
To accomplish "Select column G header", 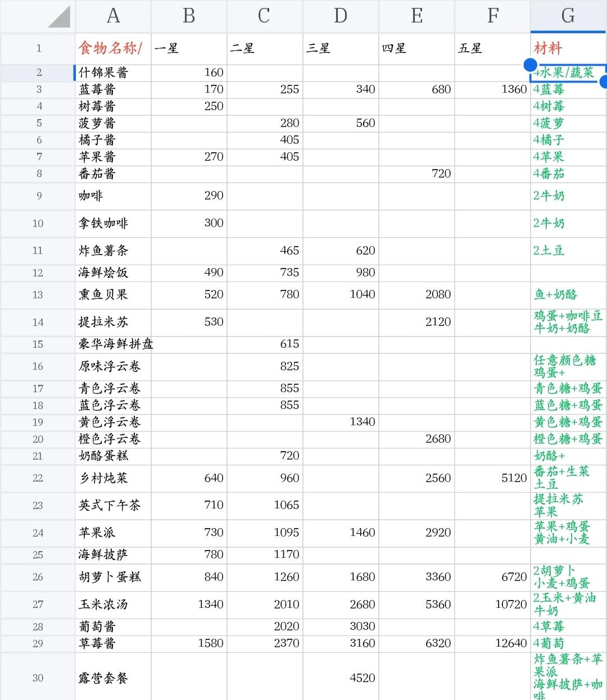I will tap(568, 16).
